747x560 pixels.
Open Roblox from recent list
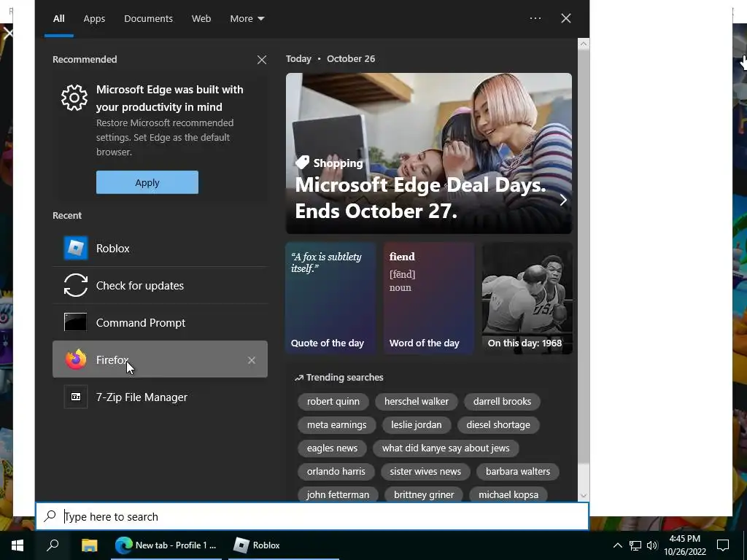[x=160, y=248]
